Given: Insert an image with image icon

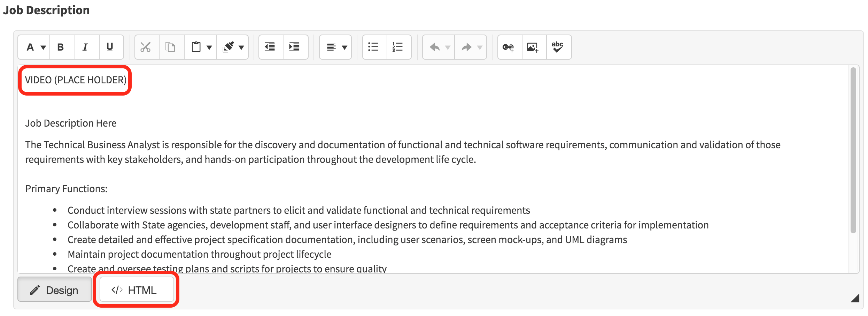Looking at the screenshot, I should pos(533,47).
